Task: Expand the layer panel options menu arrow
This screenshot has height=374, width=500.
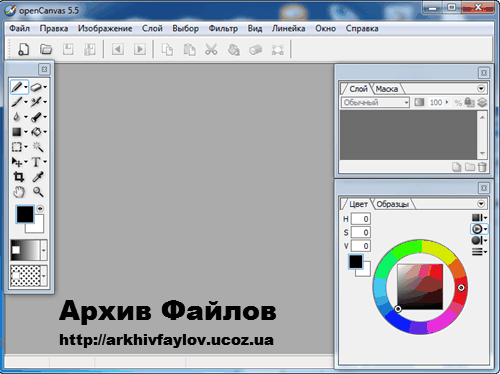Action: tap(481, 89)
